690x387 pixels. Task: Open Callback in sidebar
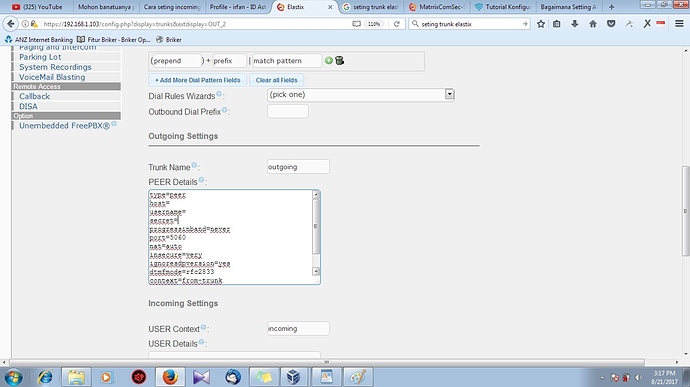click(x=34, y=96)
